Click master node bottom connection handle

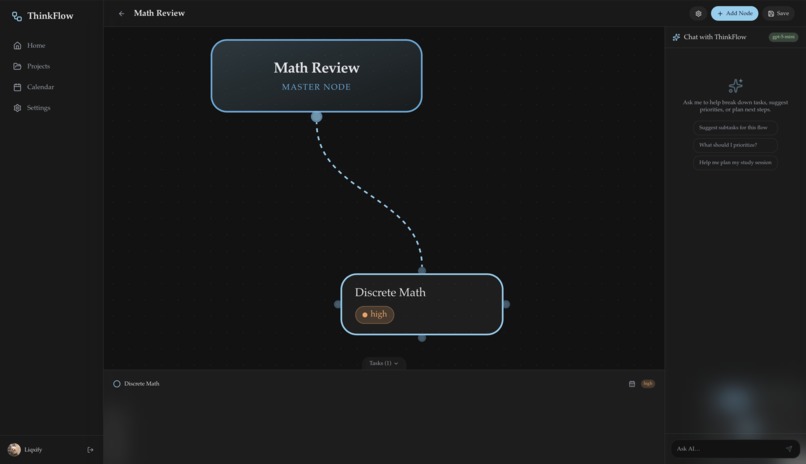point(317,117)
